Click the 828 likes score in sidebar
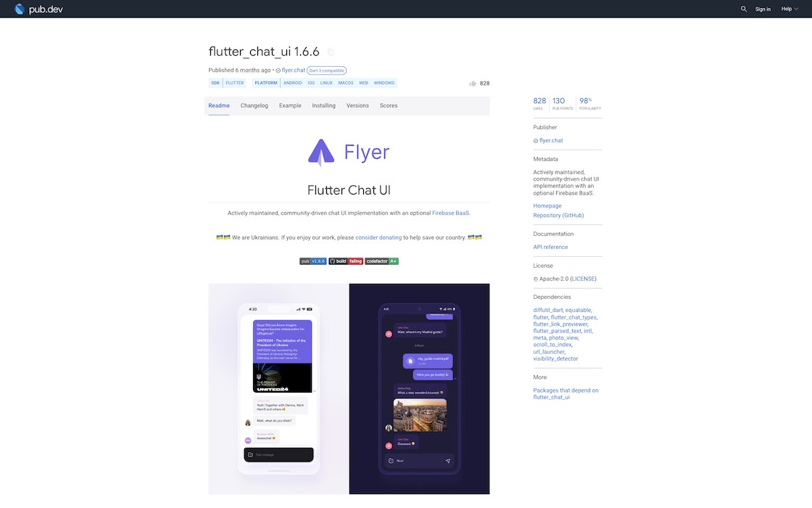Screen dimensions: 812x508 click(x=539, y=103)
